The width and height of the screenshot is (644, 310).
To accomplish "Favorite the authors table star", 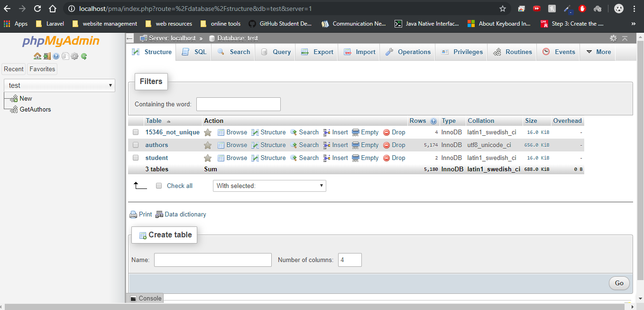I will click(x=208, y=145).
